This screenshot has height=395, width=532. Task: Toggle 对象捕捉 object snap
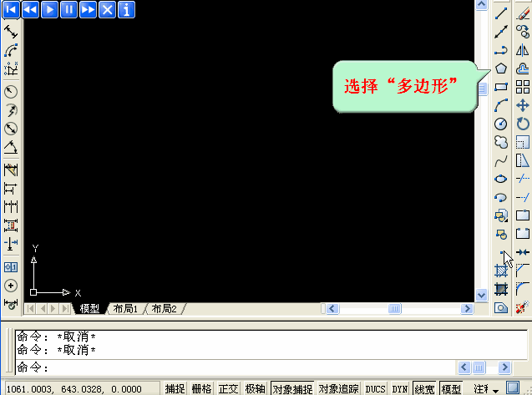coord(292,388)
